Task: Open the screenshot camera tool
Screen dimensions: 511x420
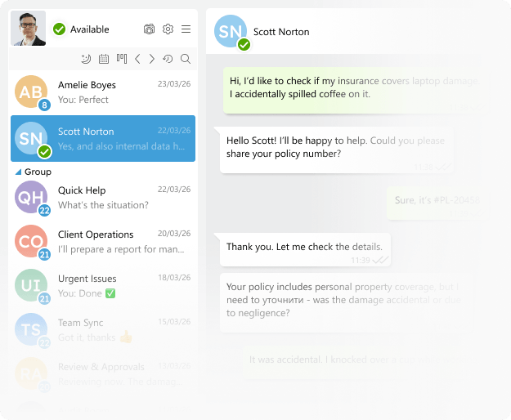Action: coord(149,29)
